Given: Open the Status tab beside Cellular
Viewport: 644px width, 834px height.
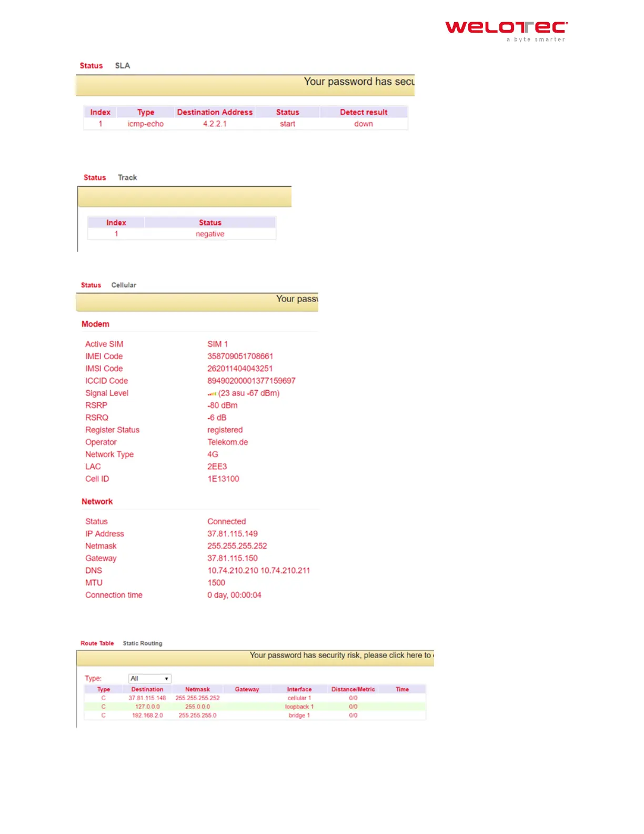Looking at the screenshot, I should pos(91,285).
